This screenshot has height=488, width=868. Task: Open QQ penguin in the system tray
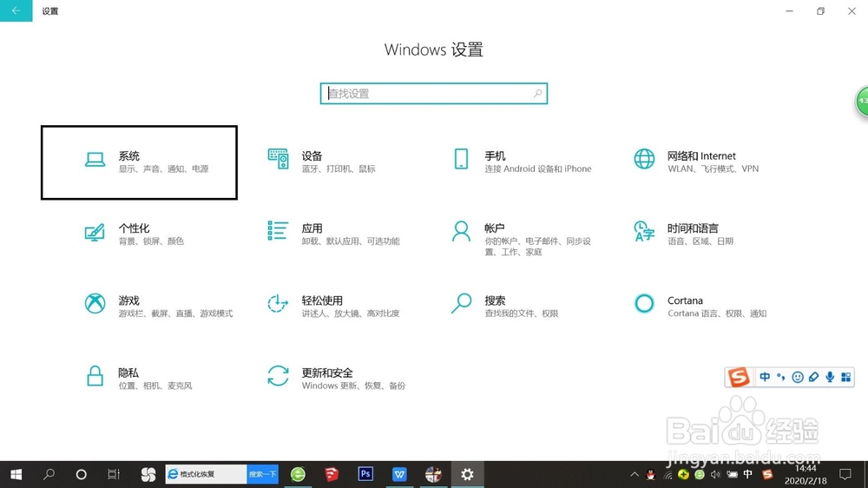click(651, 474)
